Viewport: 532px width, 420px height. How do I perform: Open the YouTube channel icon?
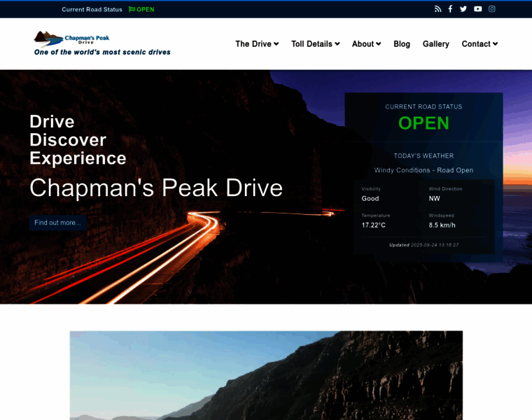click(477, 9)
